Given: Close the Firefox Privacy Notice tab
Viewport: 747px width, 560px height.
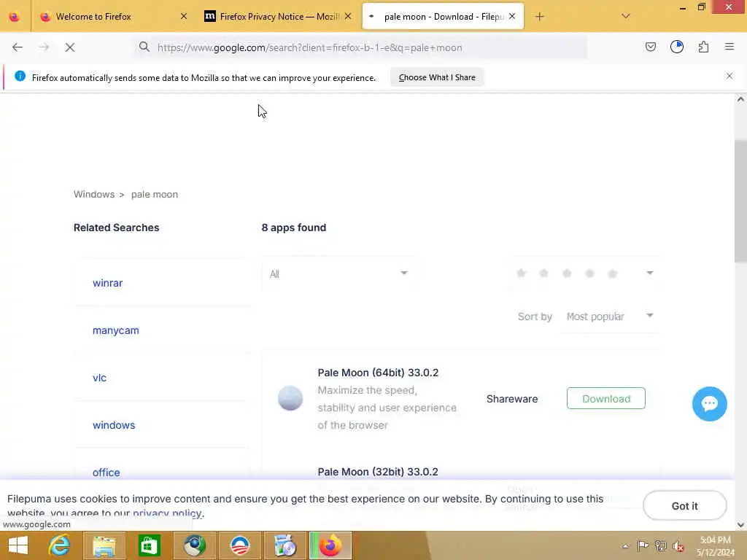Looking at the screenshot, I should (x=348, y=16).
